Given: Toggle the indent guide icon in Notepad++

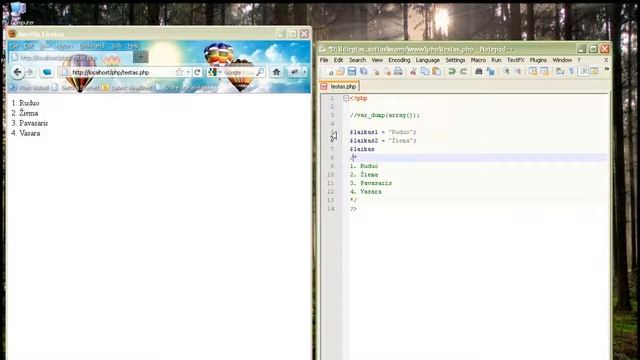Looking at the screenshot, I should (x=584, y=71).
